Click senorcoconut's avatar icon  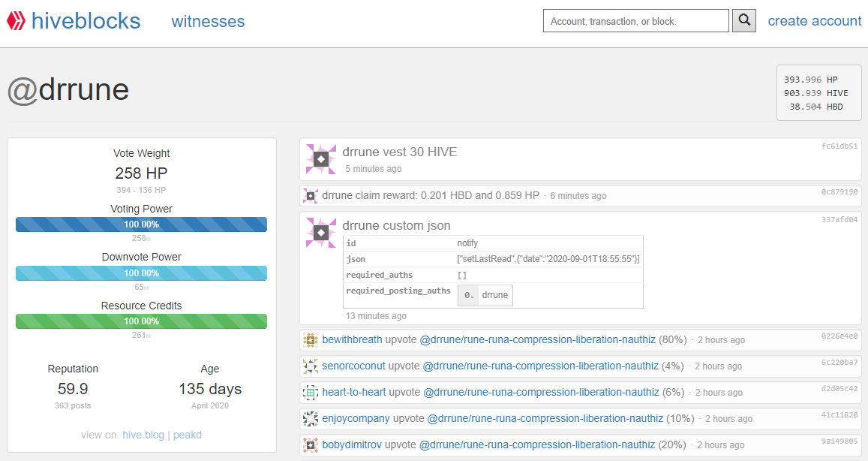click(311, 366)
